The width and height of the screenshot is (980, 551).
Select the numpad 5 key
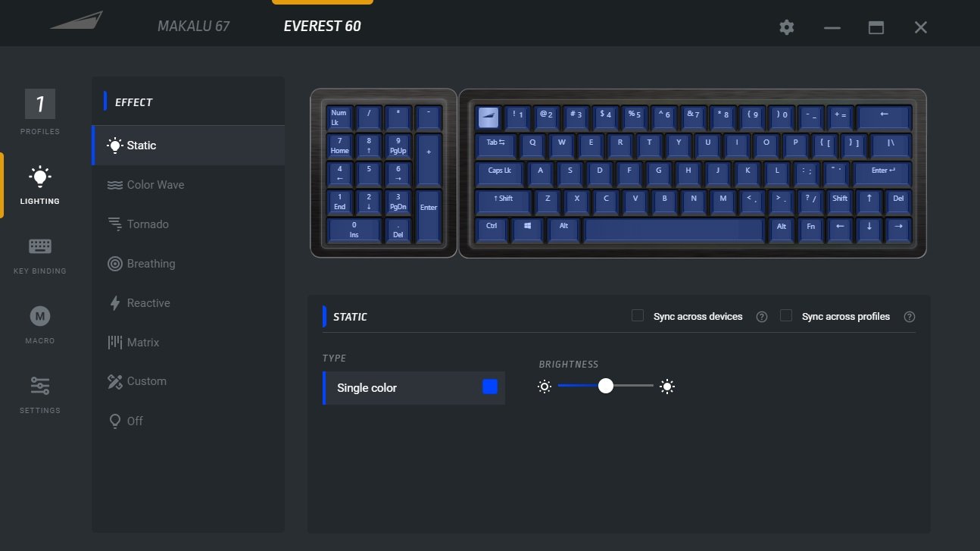(x=369, y=173)
